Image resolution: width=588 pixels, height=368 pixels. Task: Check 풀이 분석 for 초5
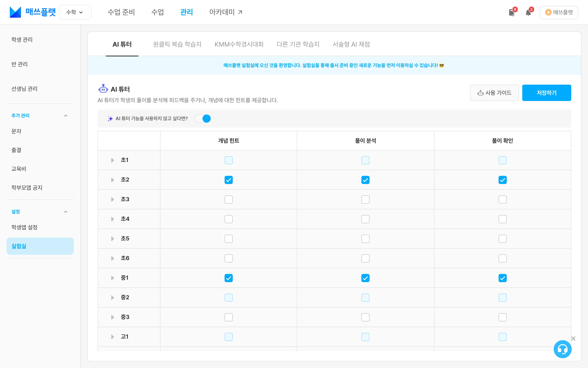pos(365,239)
